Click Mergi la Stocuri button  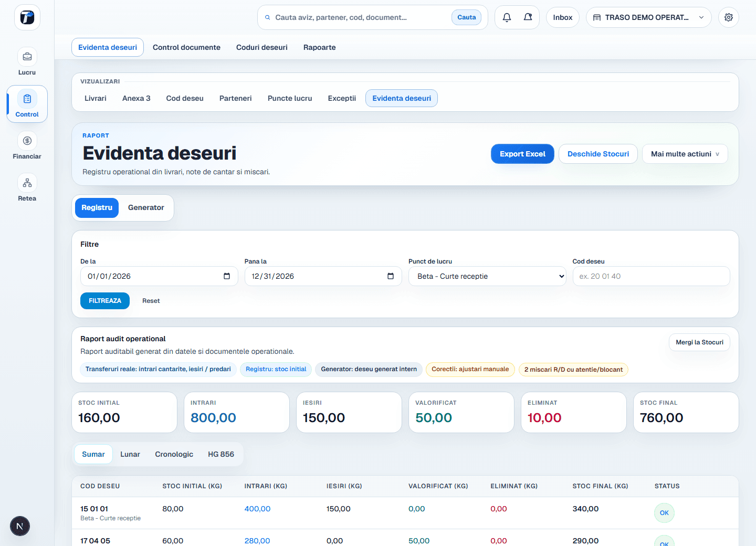[x=699, y=342]
